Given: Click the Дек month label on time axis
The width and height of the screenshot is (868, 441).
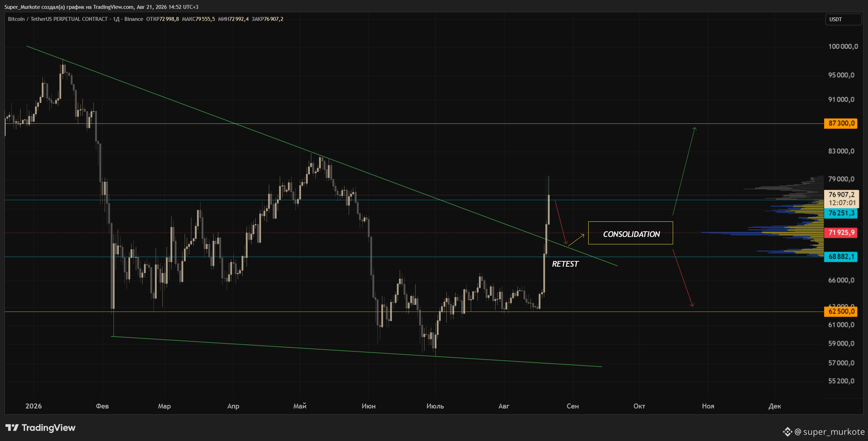Looking at the screenshot, I should [775, 406].
